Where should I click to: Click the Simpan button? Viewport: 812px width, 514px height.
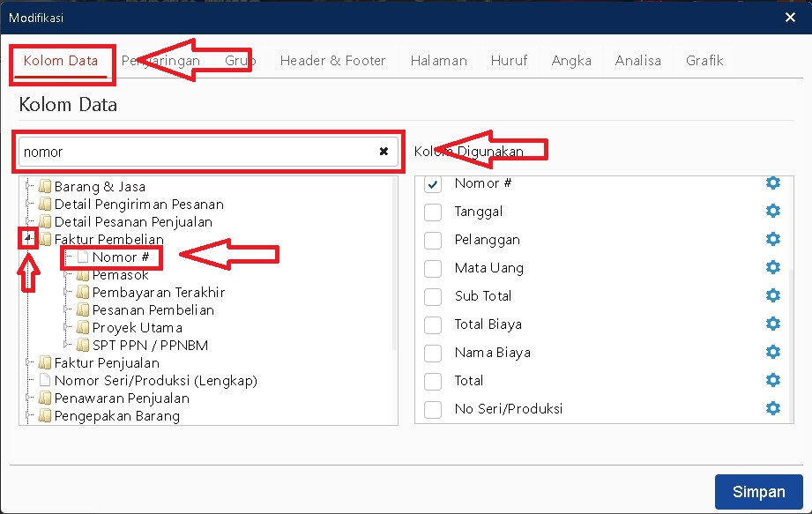(x=758, y=491)
